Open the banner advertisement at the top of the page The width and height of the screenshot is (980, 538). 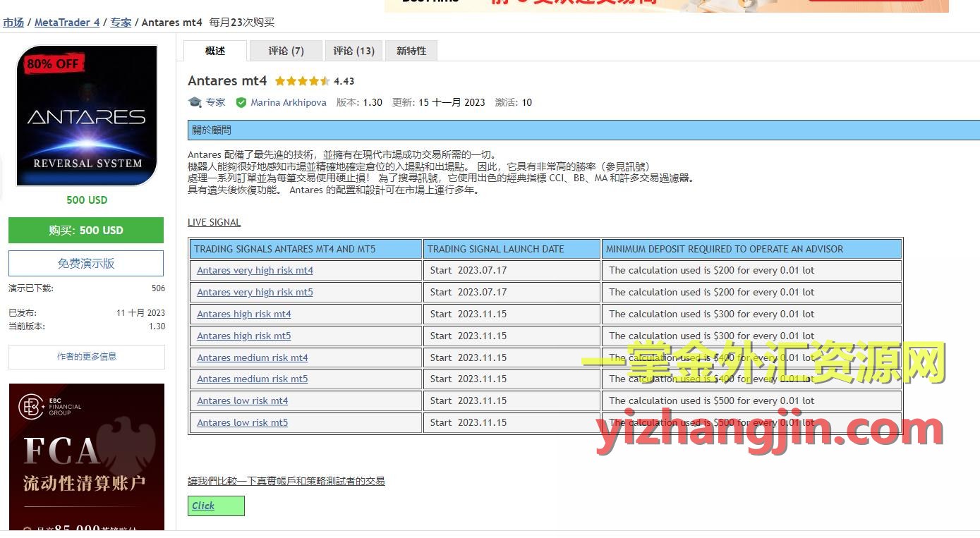click(x=667, y=6)
